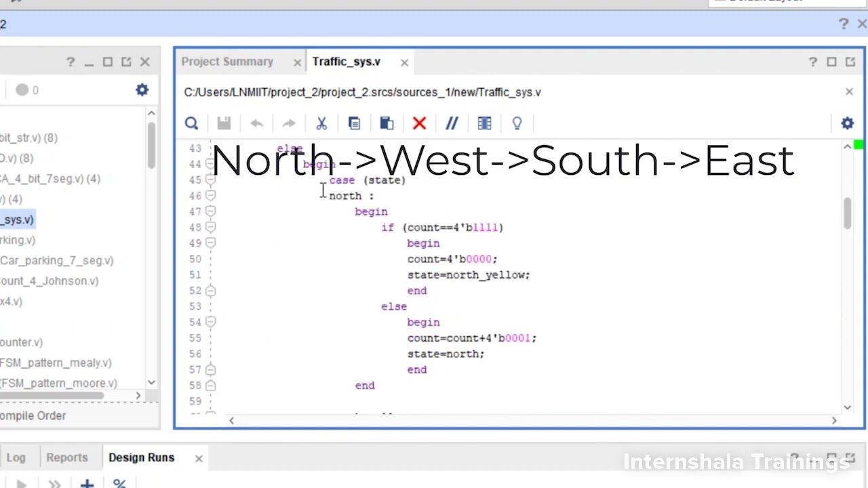Click fold end marker at line 58
The image size is (868, 488).
click(x=210, y=385)
